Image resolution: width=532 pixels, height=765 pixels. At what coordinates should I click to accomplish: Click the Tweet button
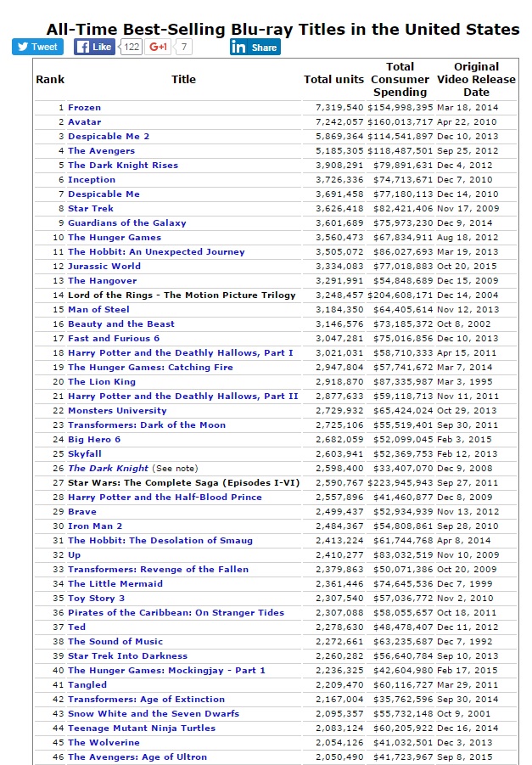[x=37, y=47]
